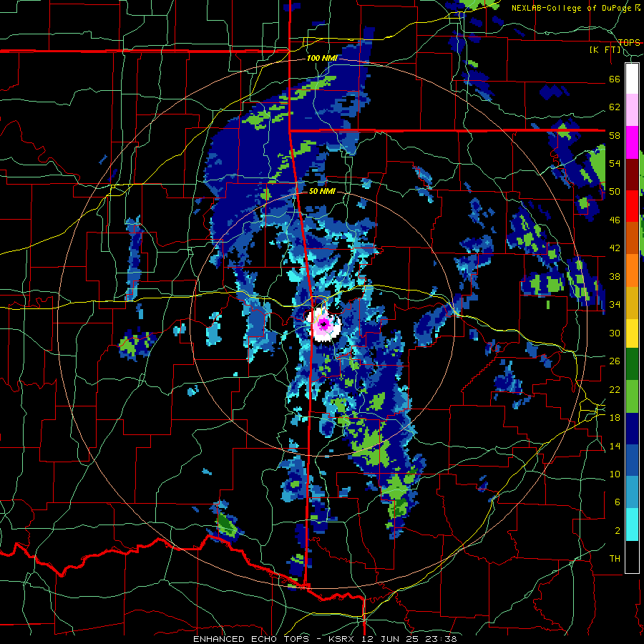This screenshot has height=644, width=644.
Task: Click the 6 legend value
Action: tap(618, 502)
